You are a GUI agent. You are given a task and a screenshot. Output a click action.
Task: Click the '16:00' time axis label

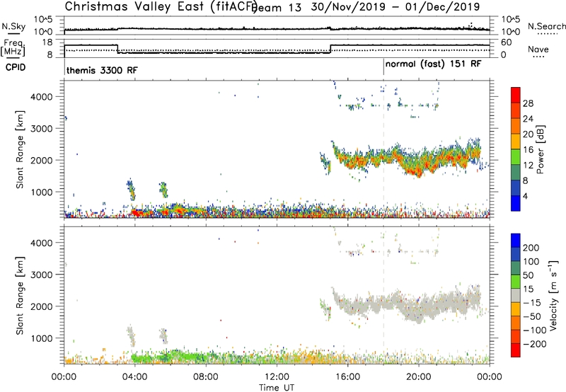[347, 377]
